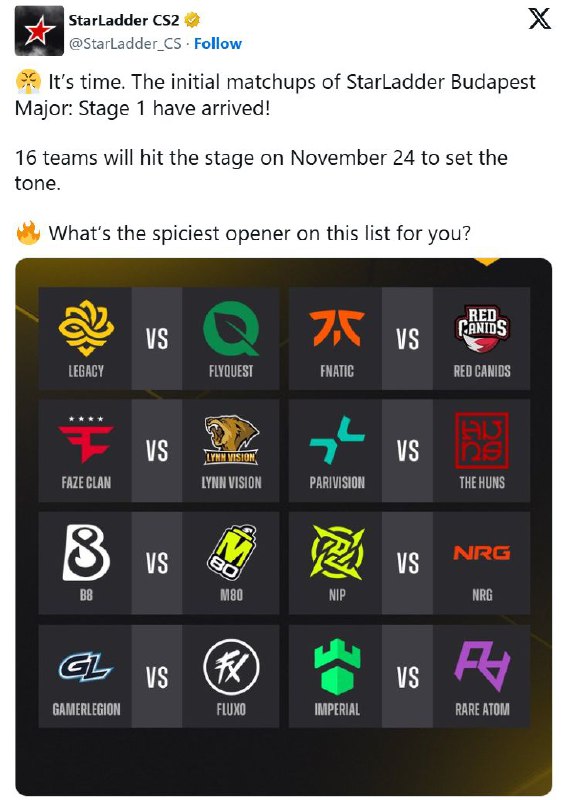The width and height of the screenshot is (563, 800).
Task: Click the Fnatic orange logo
Action: (337, 327)
